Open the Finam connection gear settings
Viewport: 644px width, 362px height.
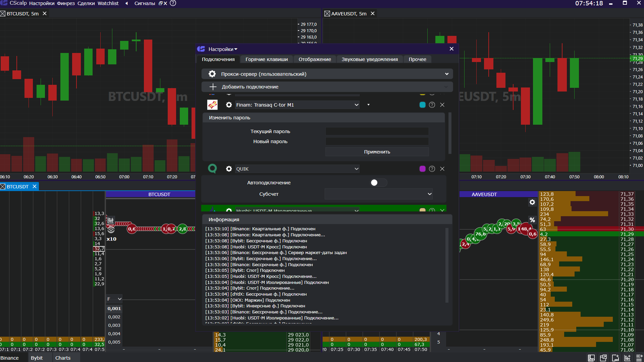click(229, 105)
